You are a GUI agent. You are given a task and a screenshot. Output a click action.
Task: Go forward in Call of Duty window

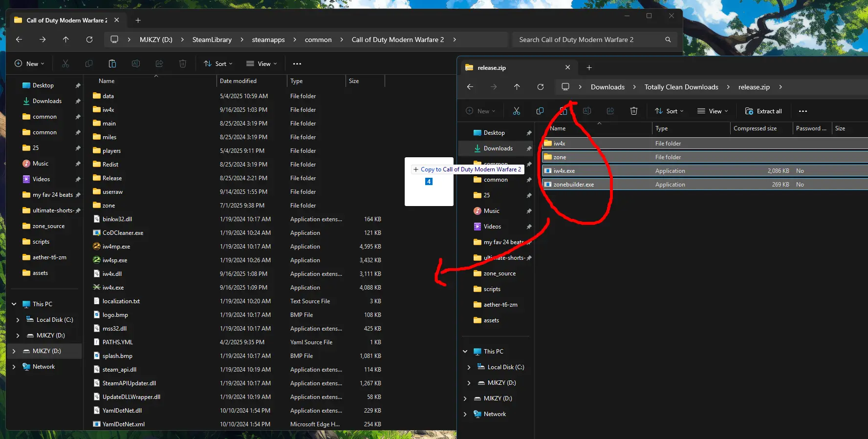[43, 40]
